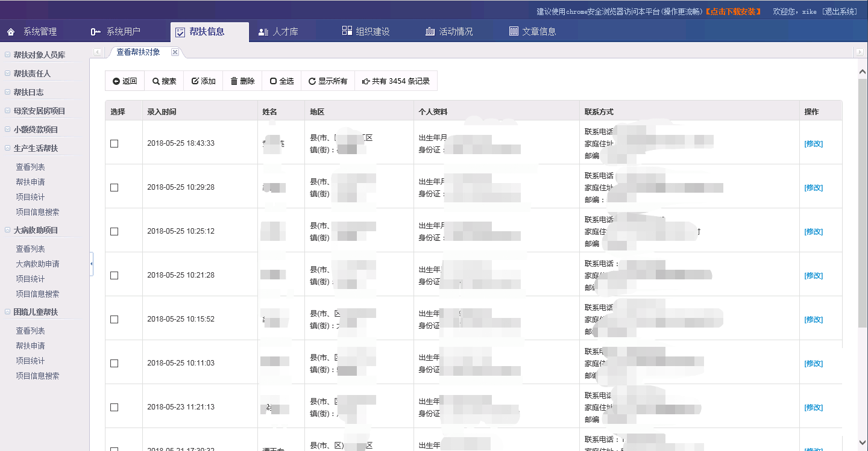Click the 返回 back arrow icon
Screen dimensions: 868x451
click(x=116, y=81)
